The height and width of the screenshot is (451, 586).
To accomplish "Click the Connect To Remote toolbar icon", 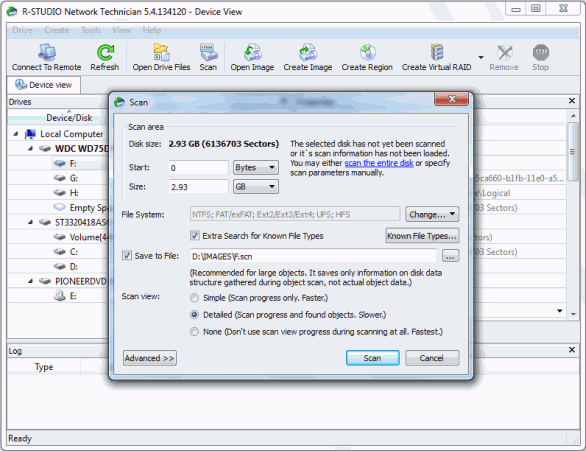I will tap(47, 52).
